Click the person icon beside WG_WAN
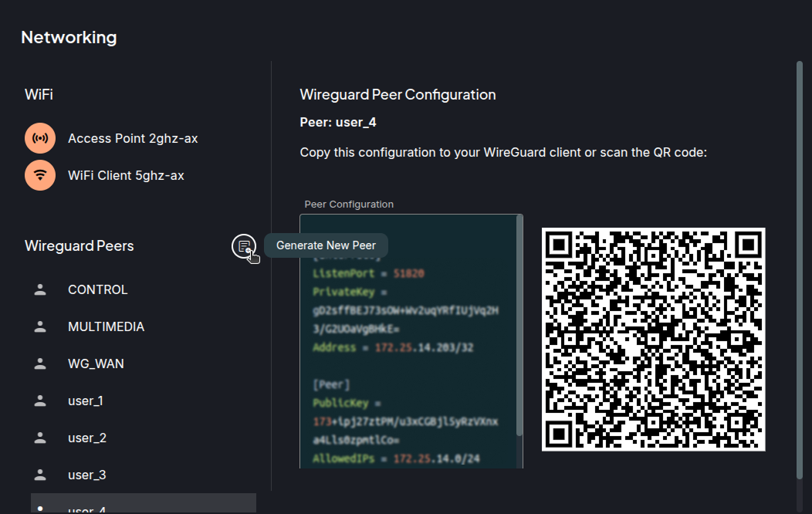 [x=40, y=364]
